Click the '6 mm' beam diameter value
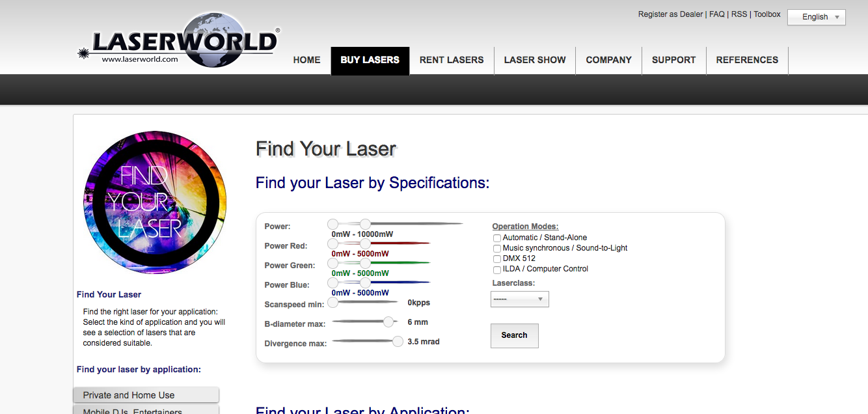The width and height of the screenshot is (868, 414). click(x=418, y=322)
